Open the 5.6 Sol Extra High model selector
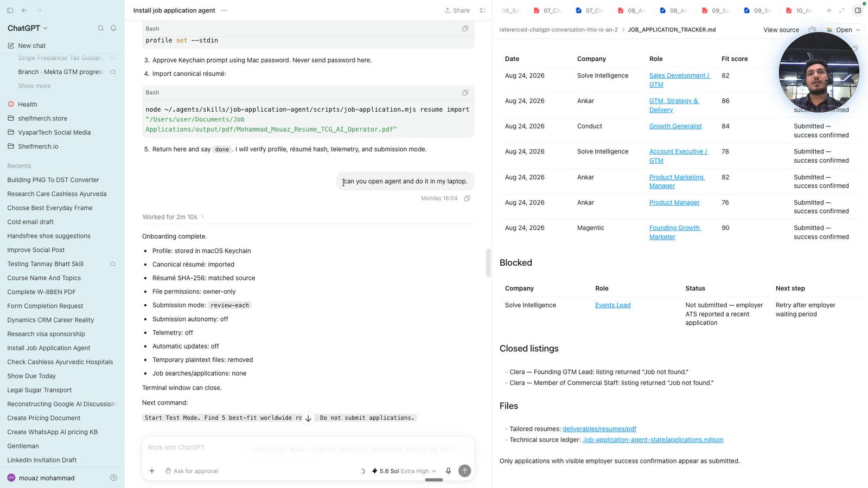This screenshot has height=488, width=868. click(404, 471)
